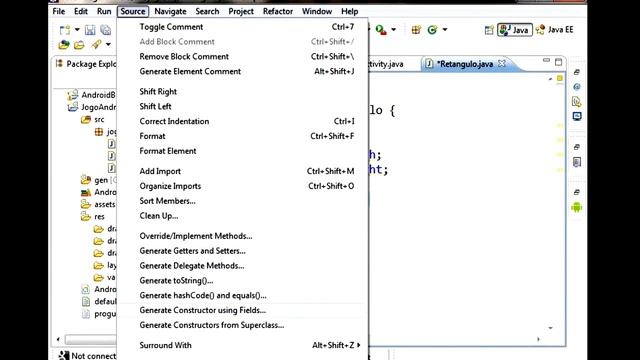Viewport: 640px width, 360px height.
Task: Select Organize Imports
Action: point(242,186)
